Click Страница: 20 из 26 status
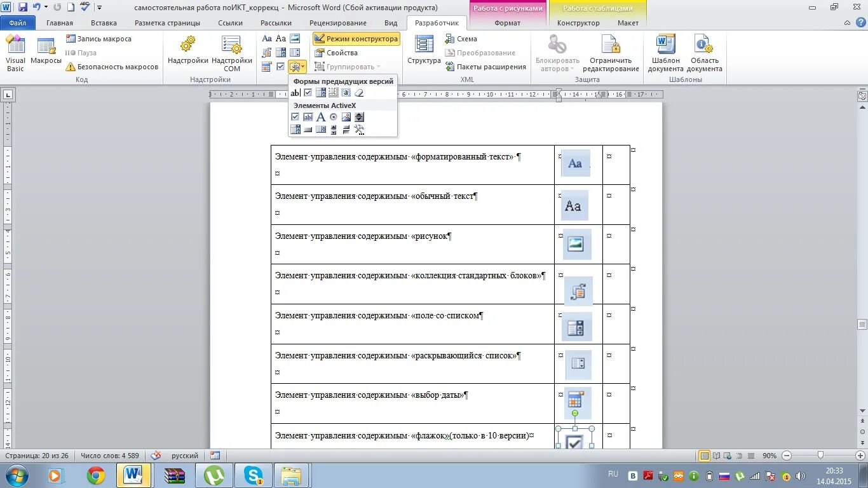The height and width of the screenshot is (488, 868). point(37,456)
